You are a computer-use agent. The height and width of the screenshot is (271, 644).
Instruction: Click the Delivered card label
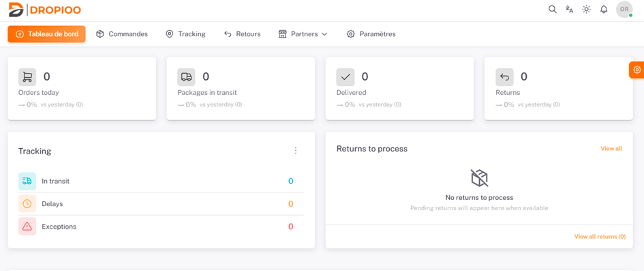point(351,93)
